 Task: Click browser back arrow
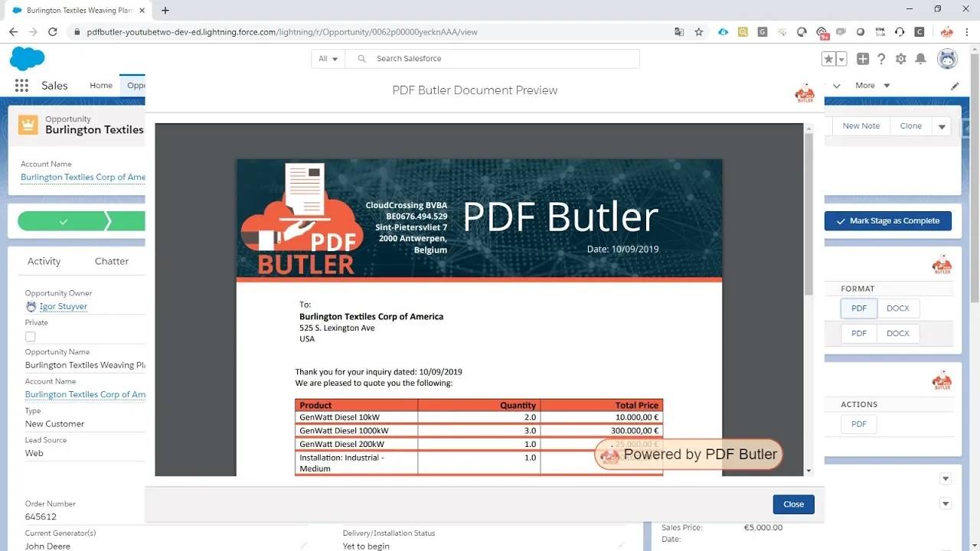13,32
